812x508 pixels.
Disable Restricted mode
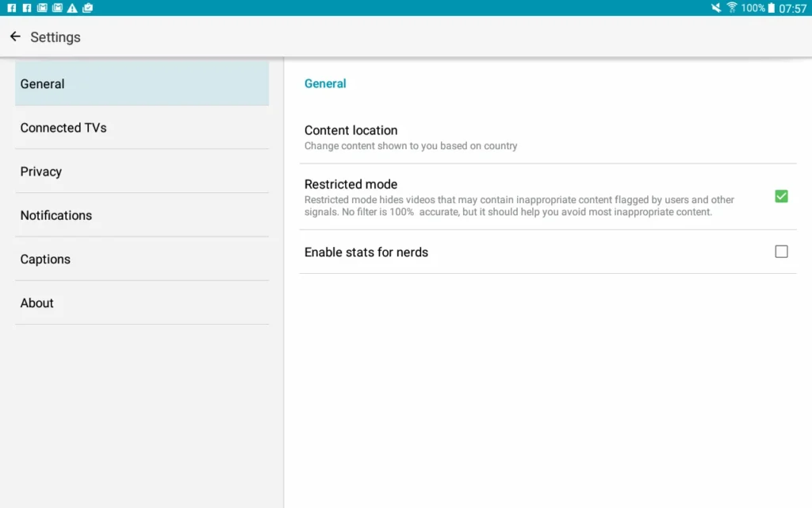point(781,196)
